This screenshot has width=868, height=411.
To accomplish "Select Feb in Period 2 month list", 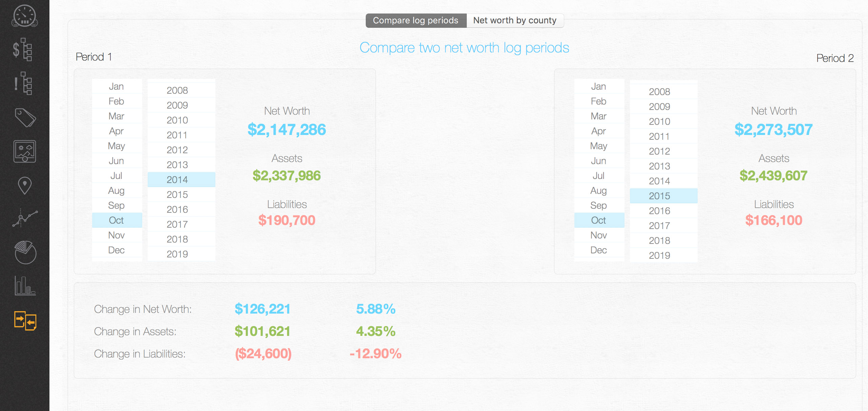I will click(x=599, y=101).
